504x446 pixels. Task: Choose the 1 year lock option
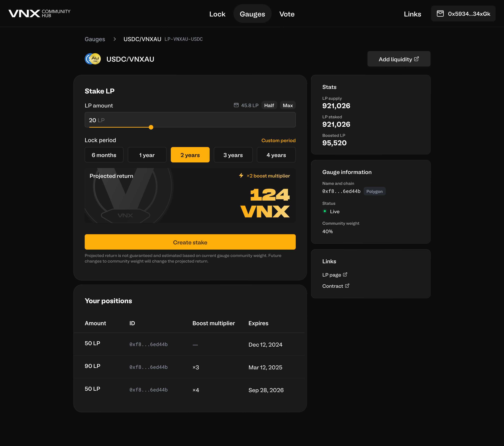tap(147, 155)
